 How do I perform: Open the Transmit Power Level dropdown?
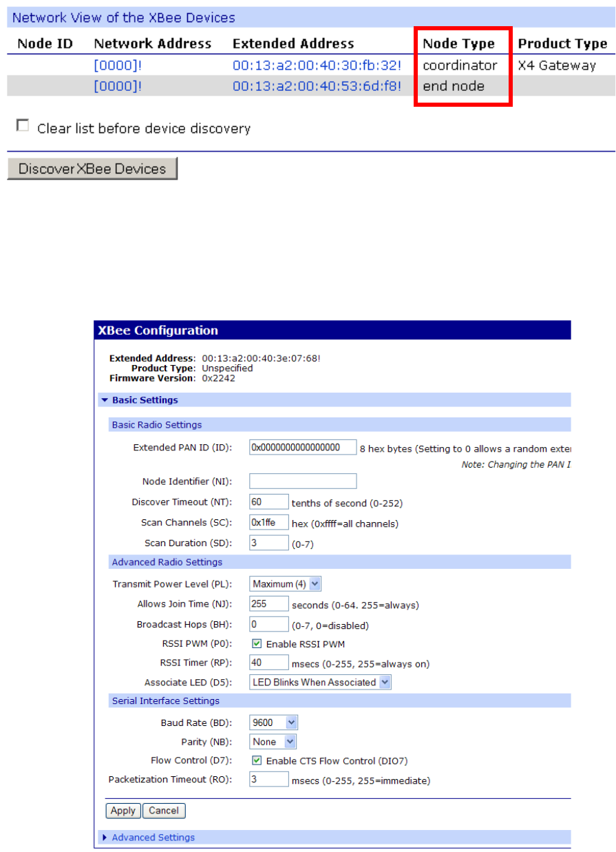click(x=286, y=584)
